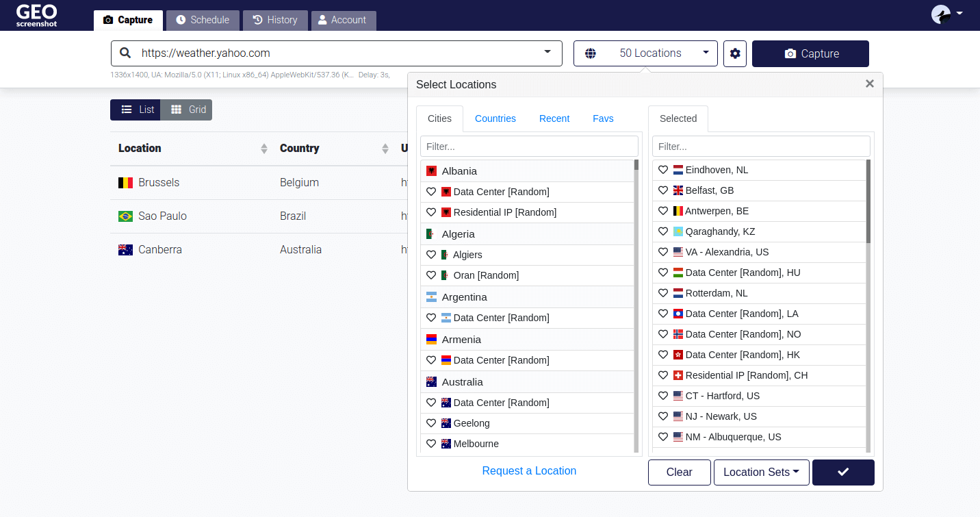Toggle the heart for Eindhoven, NL
This screenshot has height=517, width=980.
663,170
